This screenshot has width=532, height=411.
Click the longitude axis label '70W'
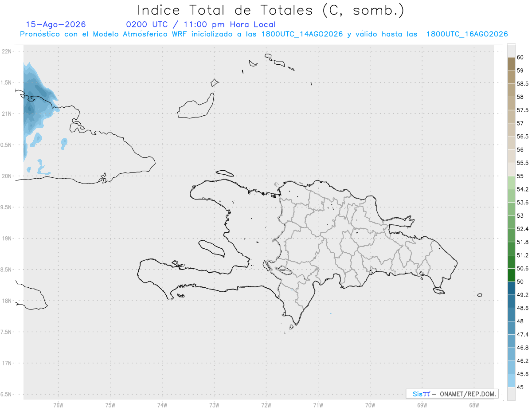pos(370,405)
